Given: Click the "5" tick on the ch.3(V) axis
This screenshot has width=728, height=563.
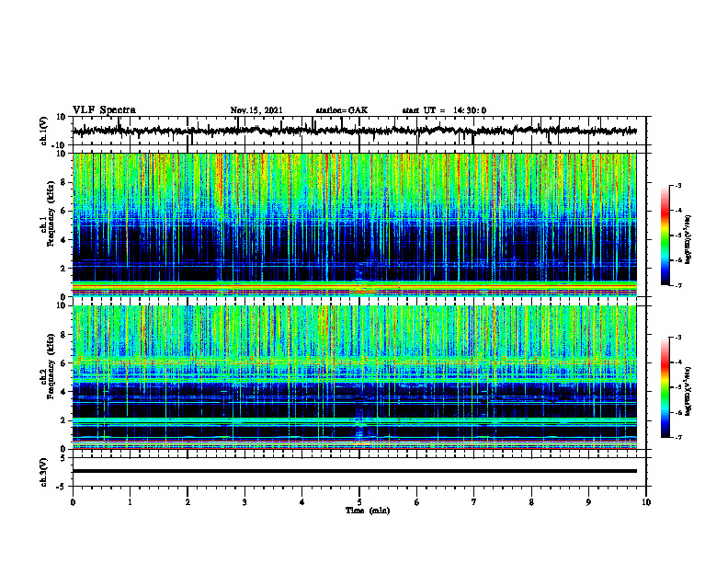Looking at the screenshot, I should point(63,458).
